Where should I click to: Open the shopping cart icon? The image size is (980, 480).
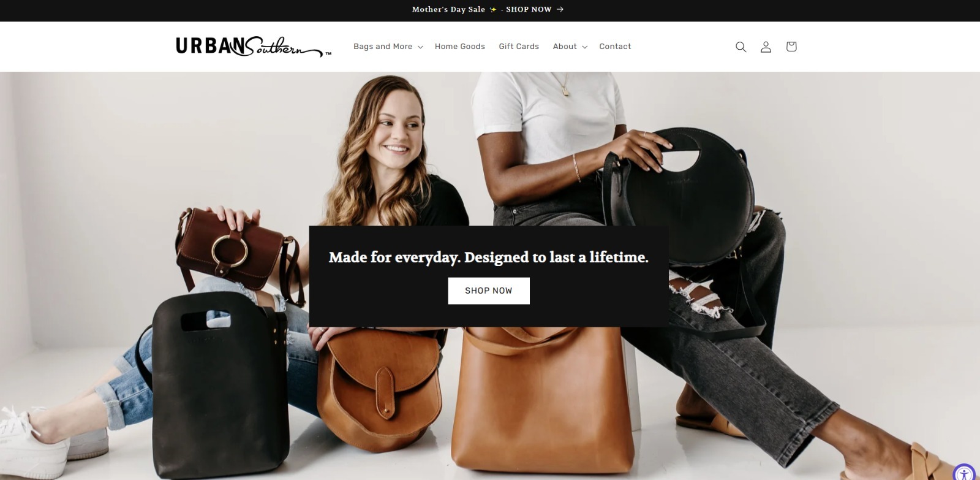791,47
